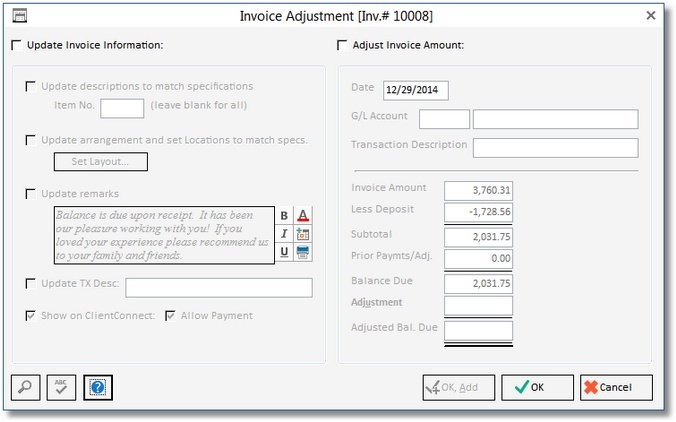Open the font color icon beside remarks
The height and width of the screenshot is (422, 676).
(303, 216)
